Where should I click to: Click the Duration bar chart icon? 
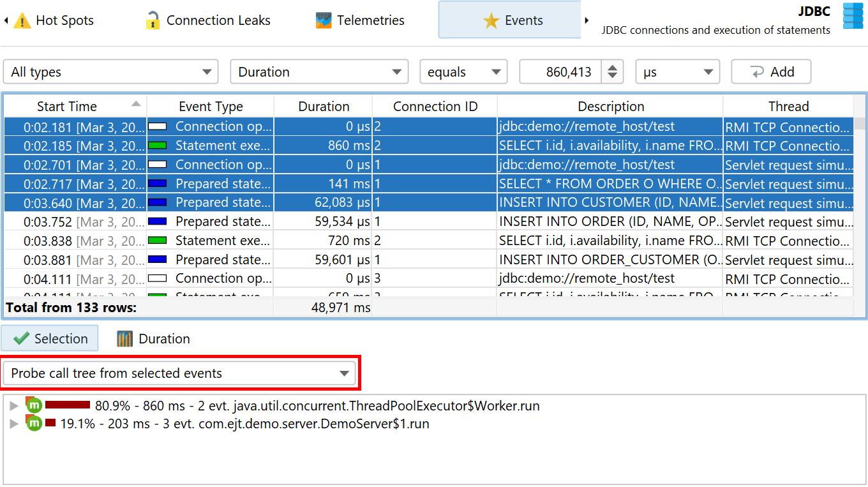(125, 338)
